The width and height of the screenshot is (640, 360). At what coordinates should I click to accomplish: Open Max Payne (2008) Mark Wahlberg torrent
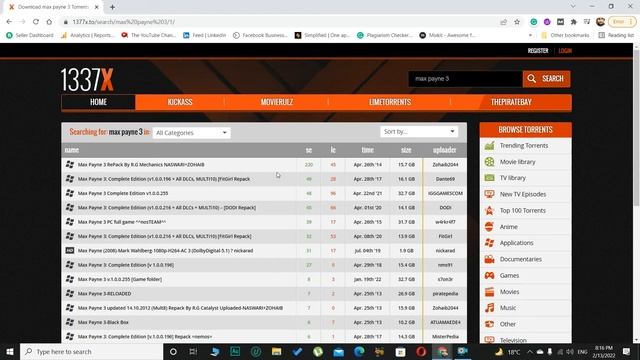click(165, 251)
